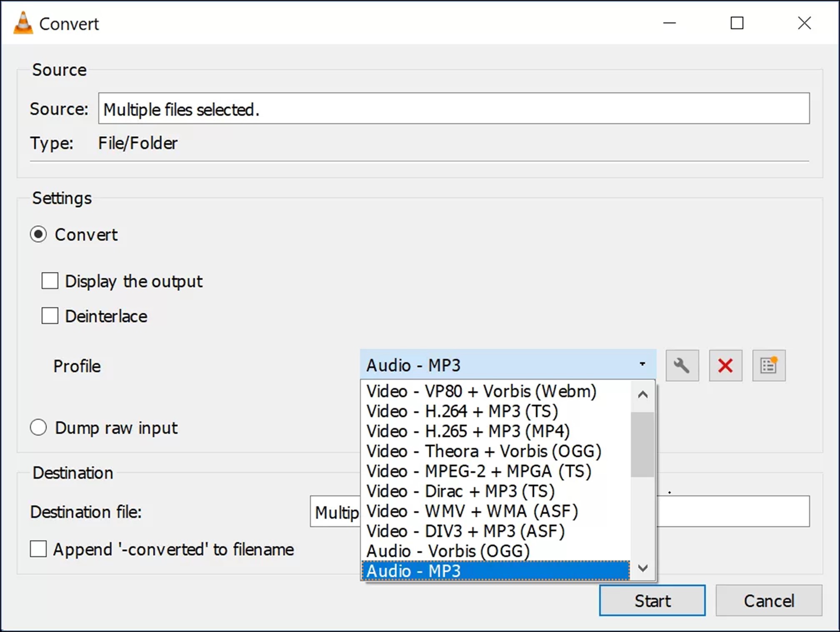Screen dimensions: 840x632
Task: Click the create new profile icon
Action: coord(769,366)
